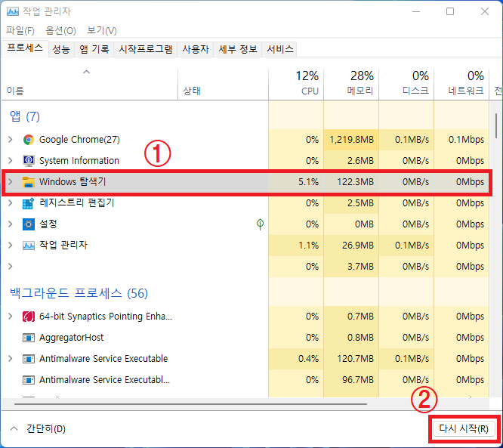
Task: Sort by the 상태 column header
Action: point(224,84)
